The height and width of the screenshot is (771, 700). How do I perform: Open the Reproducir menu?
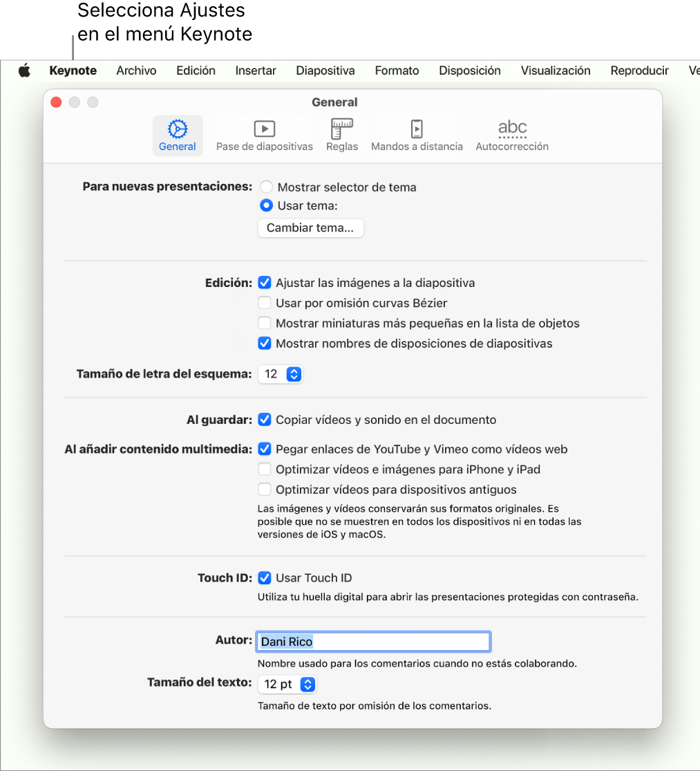click(x=639, y=71)
